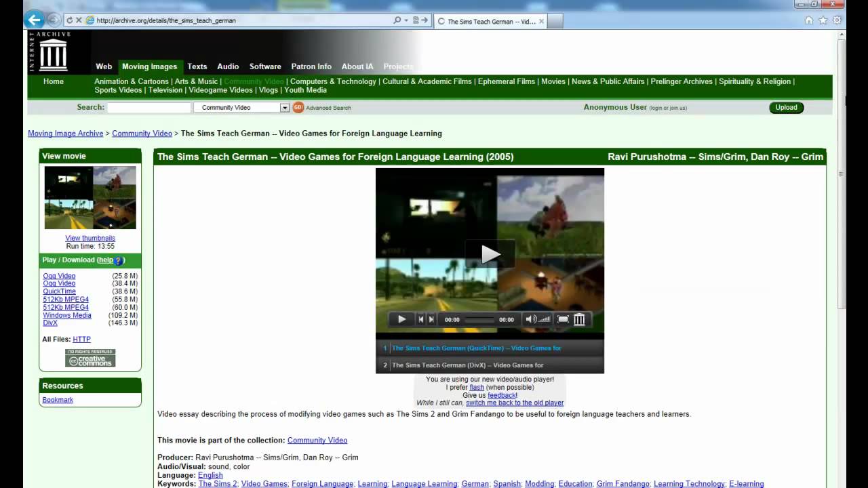Open Community Video search scope dropdown
The height and width of the screenshot is (488, 868).
pos(241,107)
